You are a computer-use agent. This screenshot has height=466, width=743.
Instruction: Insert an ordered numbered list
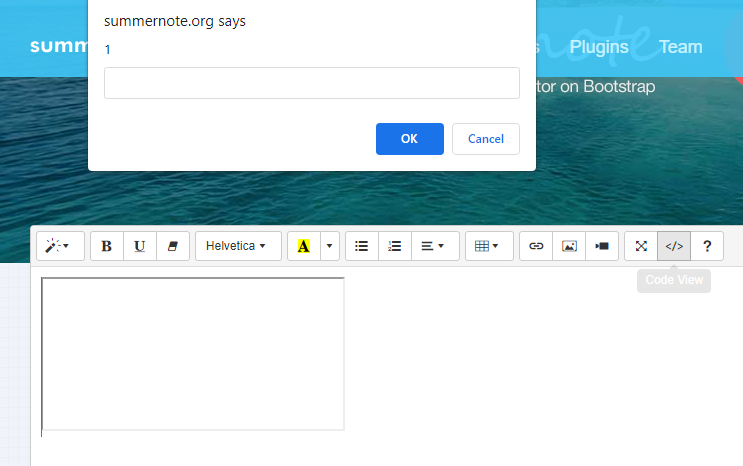395,246
